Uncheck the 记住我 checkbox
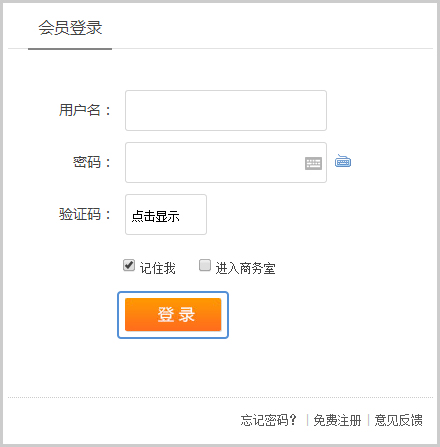Image resolution: width=440 pixels, height=447 pixels. (x=129, y=266)
